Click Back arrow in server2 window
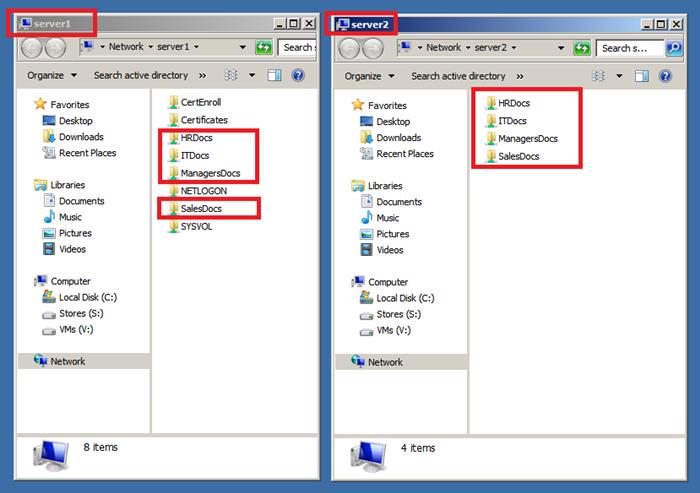 (x=349, y=48)
